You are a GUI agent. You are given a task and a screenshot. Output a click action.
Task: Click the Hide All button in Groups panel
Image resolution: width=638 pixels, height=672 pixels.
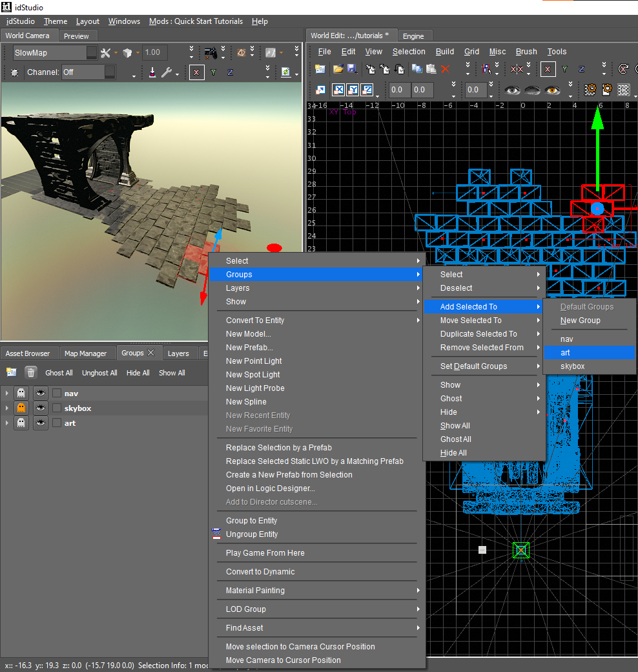(138, 373)
